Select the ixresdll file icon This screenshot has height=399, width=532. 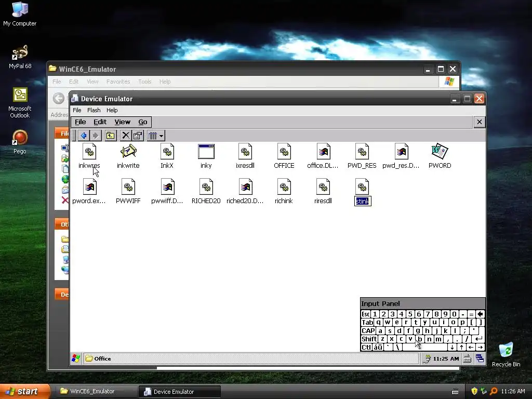(x=245, y=152)
